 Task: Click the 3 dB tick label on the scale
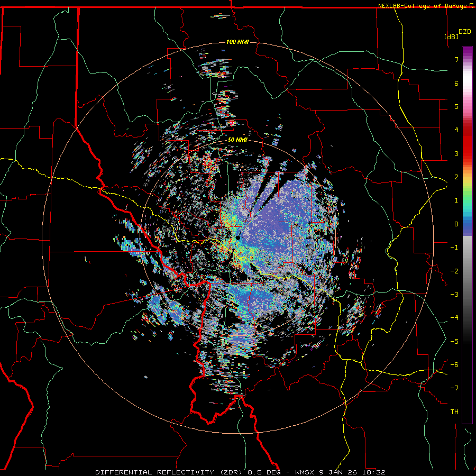tap(456, 153)
